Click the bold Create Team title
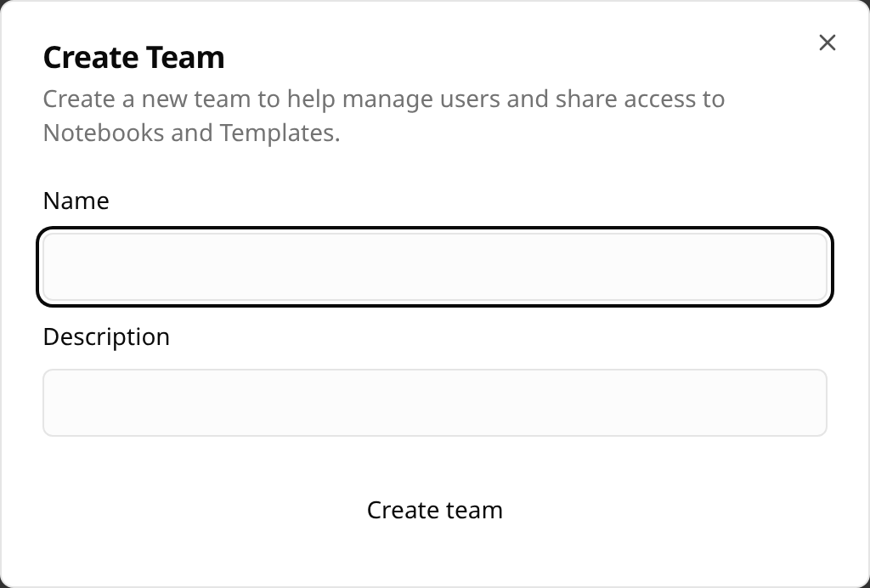The image size is (870, 588). (134, 58)
